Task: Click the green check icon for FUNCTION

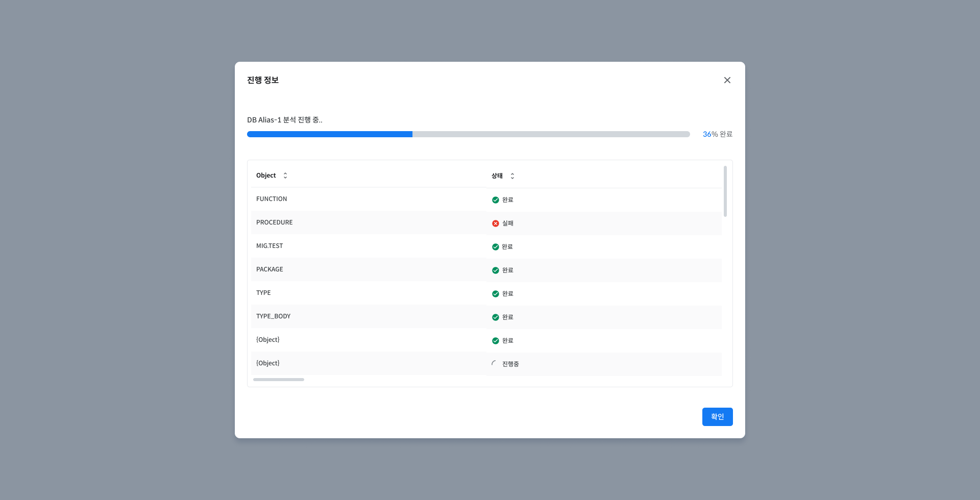Action: 495,200
